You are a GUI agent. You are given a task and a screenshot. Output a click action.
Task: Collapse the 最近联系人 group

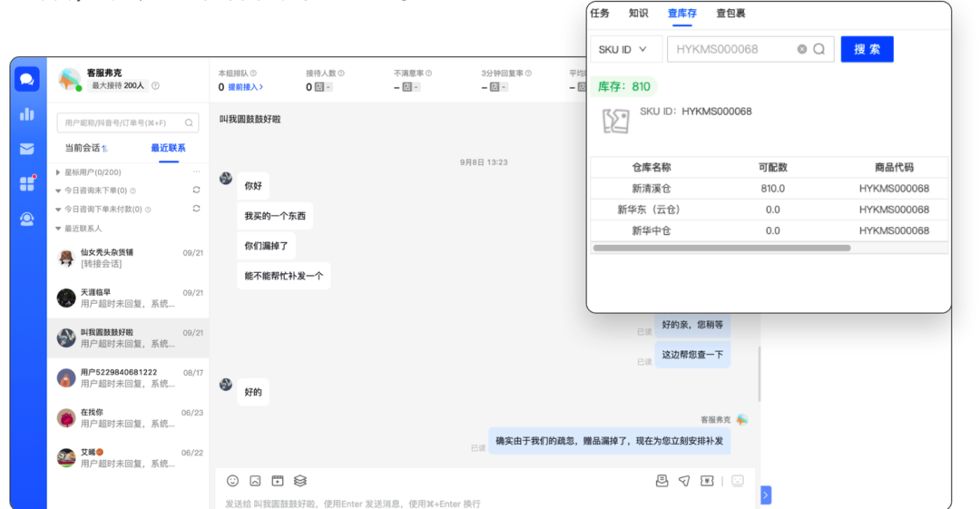pos(59,229)
